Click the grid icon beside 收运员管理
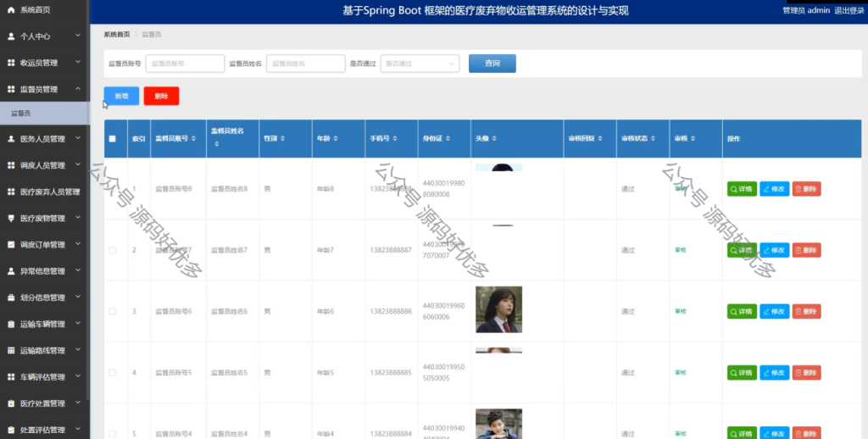868x439 pixels. pyautogui.click(x=11, y=63)
